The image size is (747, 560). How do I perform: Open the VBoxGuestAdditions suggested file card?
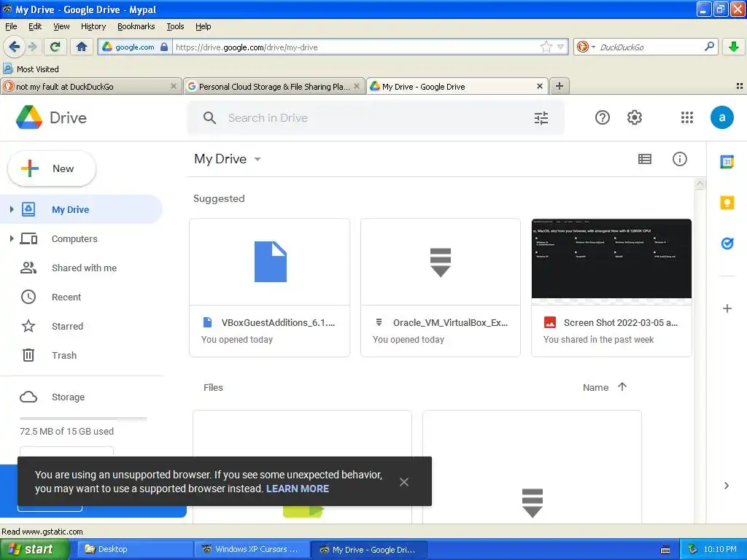(x=270, y=287)
